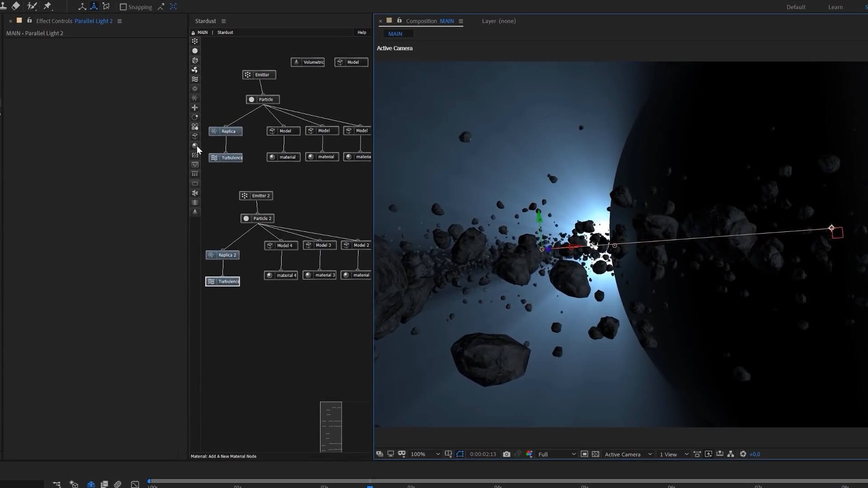Image resolution: width=868 pixels, height=488 pixels.
Task: Click the Stardust node graph minimap
Action: pos(331,427)
